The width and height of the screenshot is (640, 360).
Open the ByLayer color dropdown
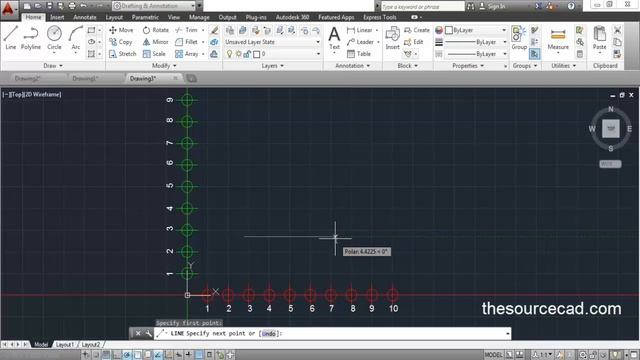click(x=476, y=30)
